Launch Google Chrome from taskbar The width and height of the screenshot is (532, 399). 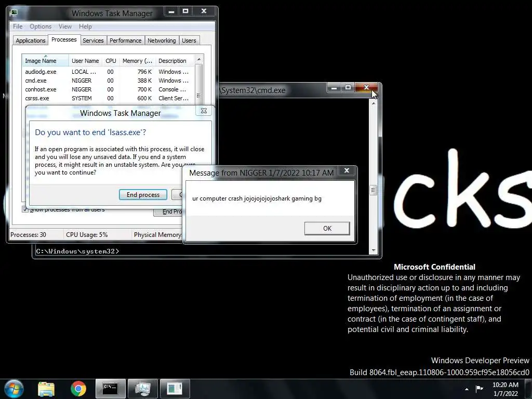(78, 389)
